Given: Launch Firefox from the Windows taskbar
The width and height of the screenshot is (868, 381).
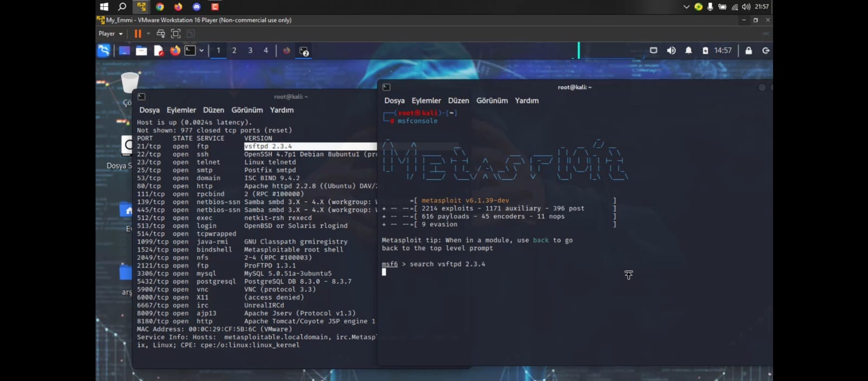Looking at the screenshot, I should (178, 7).
